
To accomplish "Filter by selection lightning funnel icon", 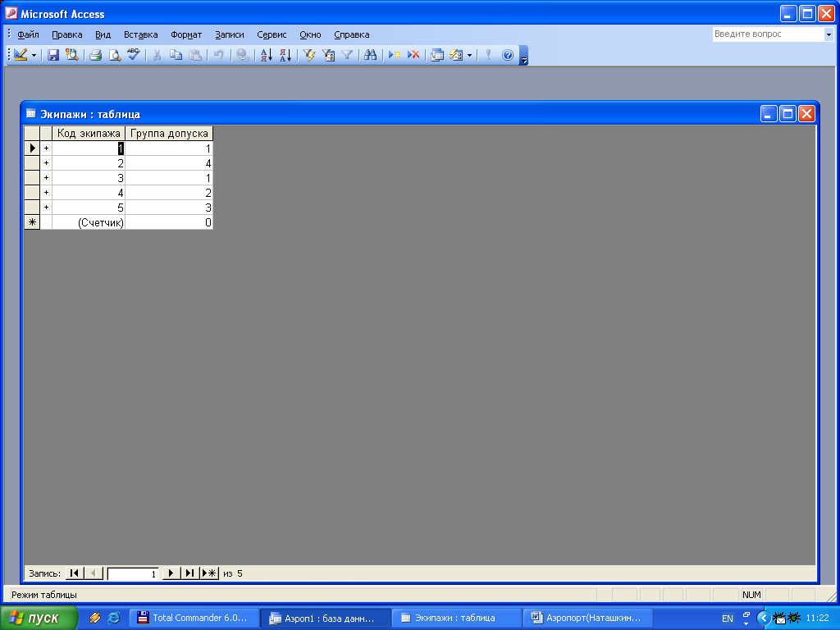I will tap(309, 55).
